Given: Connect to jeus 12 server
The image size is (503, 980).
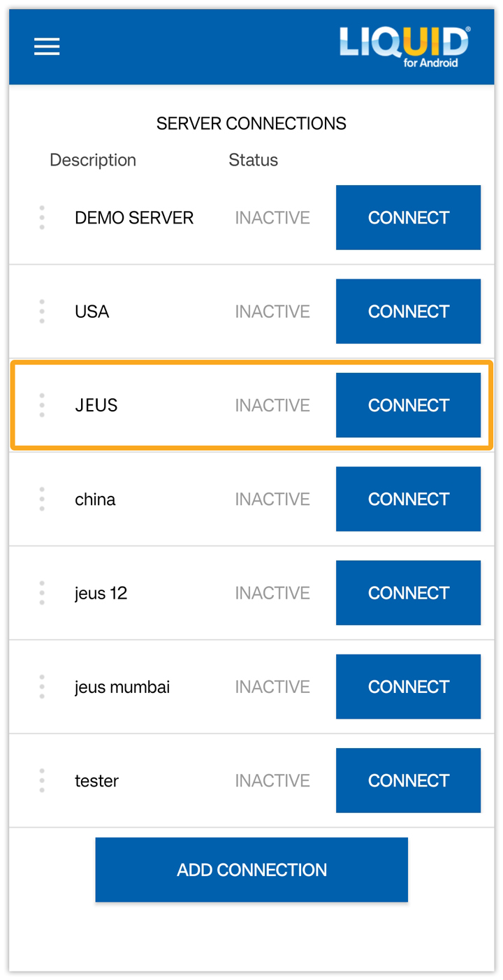Looking at the screenshot, I should [x=408, y=593].
